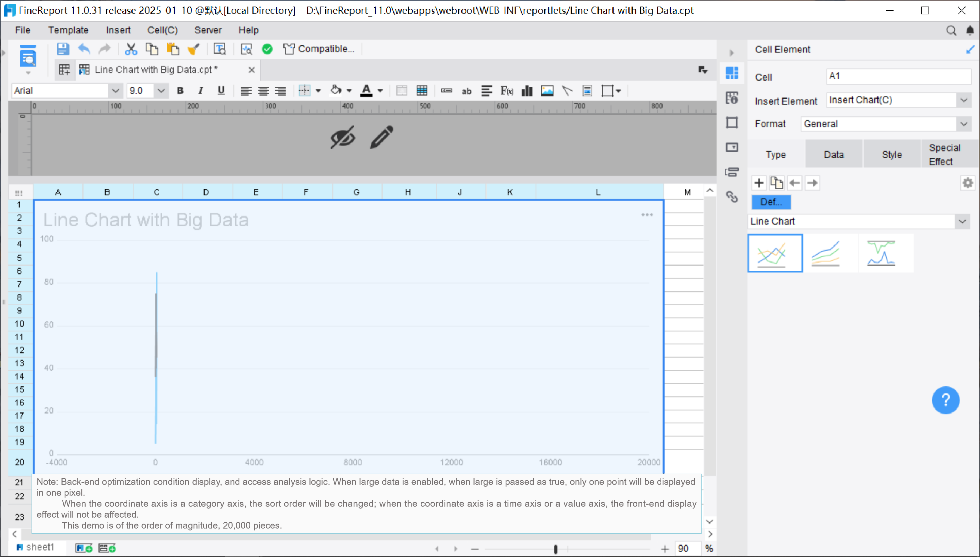
Task: Toggle Bold formatting
Action: (x=180, y=91)
